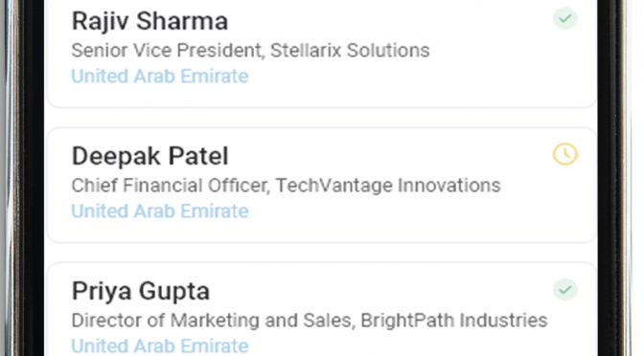Viewport: 644px width, 356px height.
Task: Click Deepak Patel's yellow clock pending icon
Action: [565, 154]
